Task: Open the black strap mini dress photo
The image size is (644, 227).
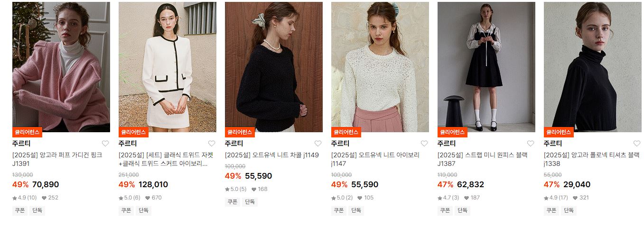Action: click(486, 67)
